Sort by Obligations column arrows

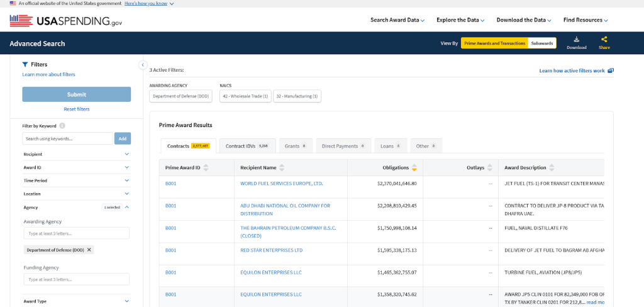coord(414,168)
